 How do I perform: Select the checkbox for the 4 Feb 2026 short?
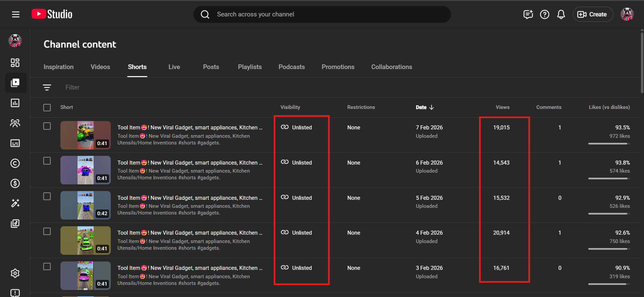pyautogui.click(x=47, y=232)
